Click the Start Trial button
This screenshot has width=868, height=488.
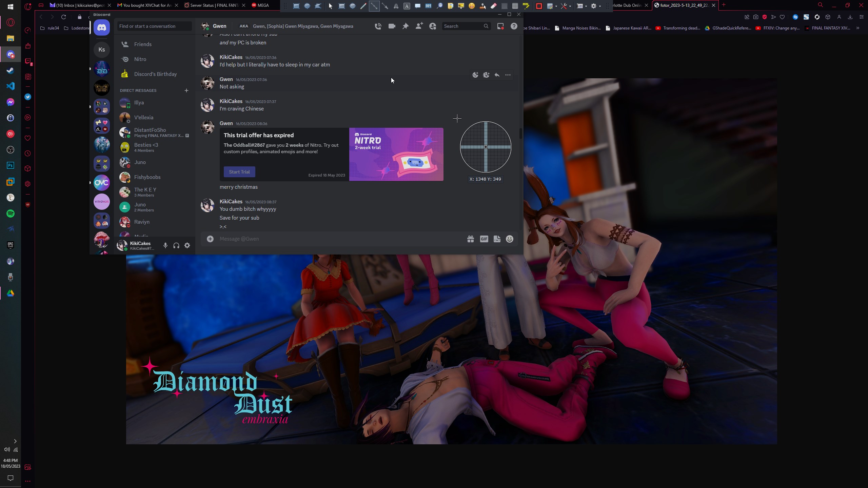point(239,172)
